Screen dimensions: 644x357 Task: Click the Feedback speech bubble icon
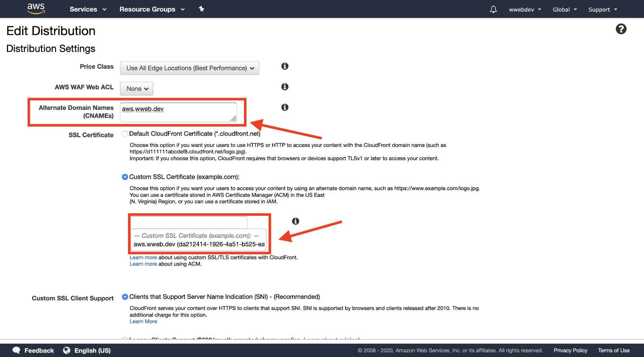coord(17,350)
